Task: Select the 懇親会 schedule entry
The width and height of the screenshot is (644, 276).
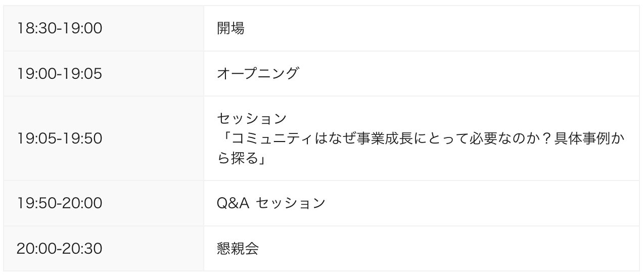Action: point(238,249)
